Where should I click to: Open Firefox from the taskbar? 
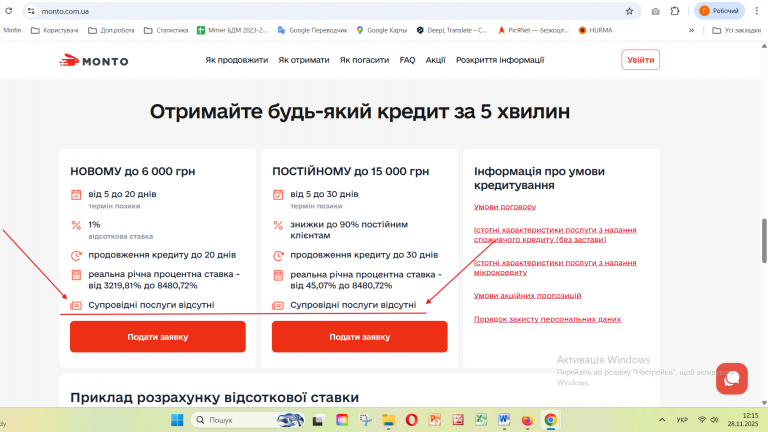click(x=527, y=420)
